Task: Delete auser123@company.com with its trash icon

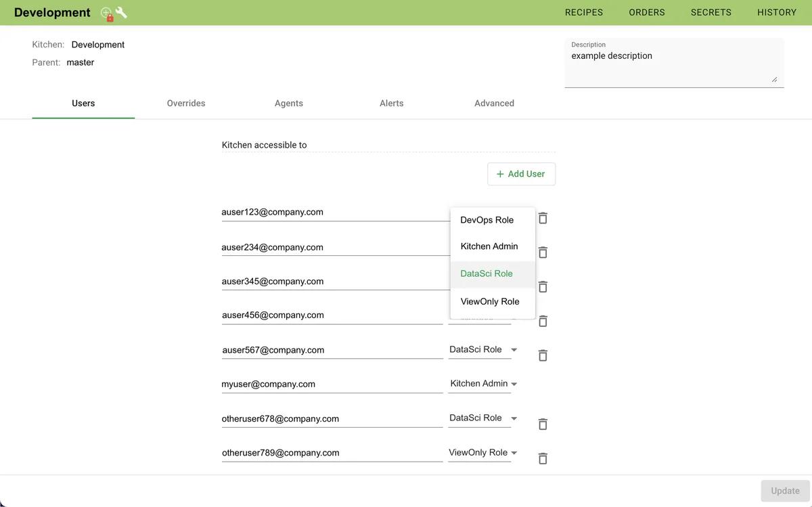Action: (x=542, y=218)
